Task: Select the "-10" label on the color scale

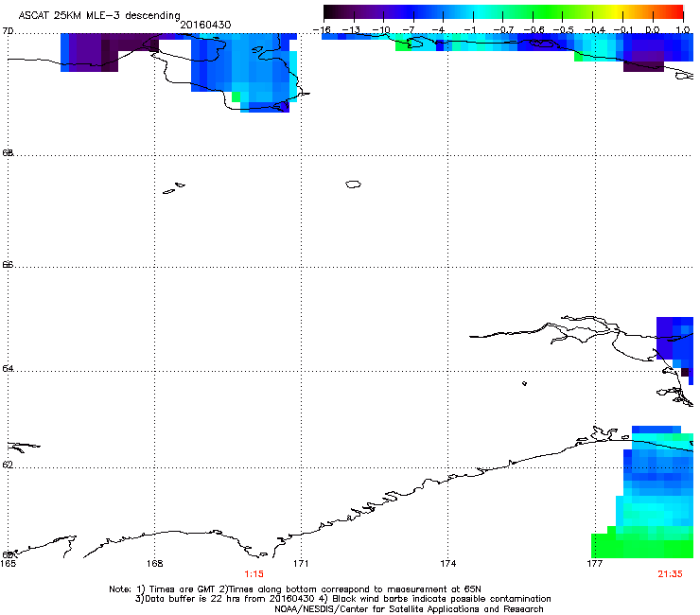Action: pos(381,30)
